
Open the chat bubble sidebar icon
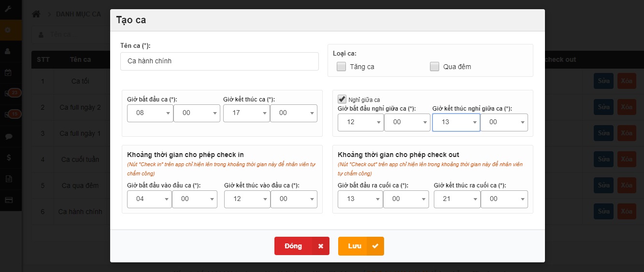8,136
